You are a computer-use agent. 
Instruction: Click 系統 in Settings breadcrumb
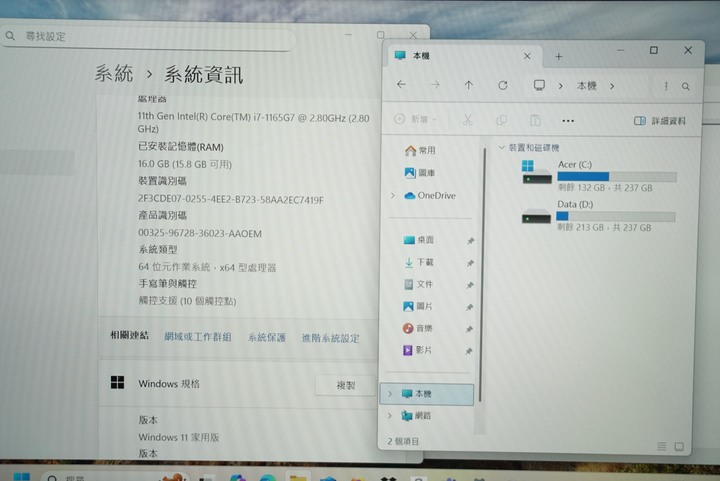(x=114, y=73)
